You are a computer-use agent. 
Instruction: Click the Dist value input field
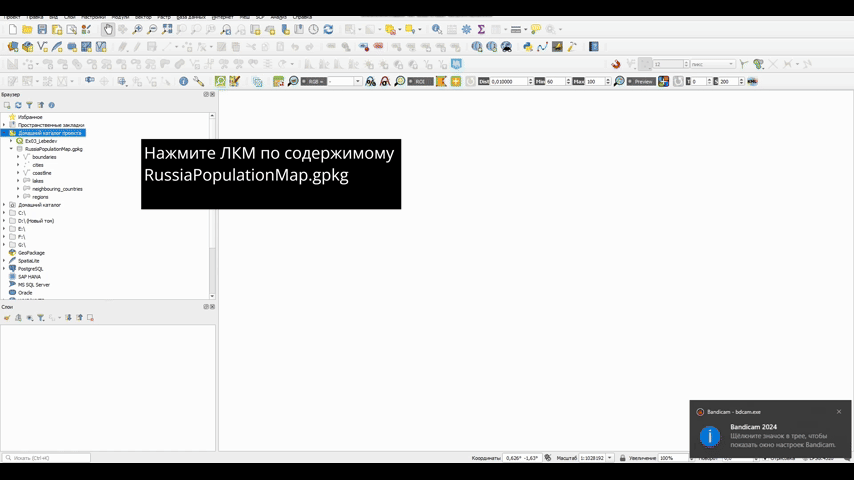(x=510, y=82)
